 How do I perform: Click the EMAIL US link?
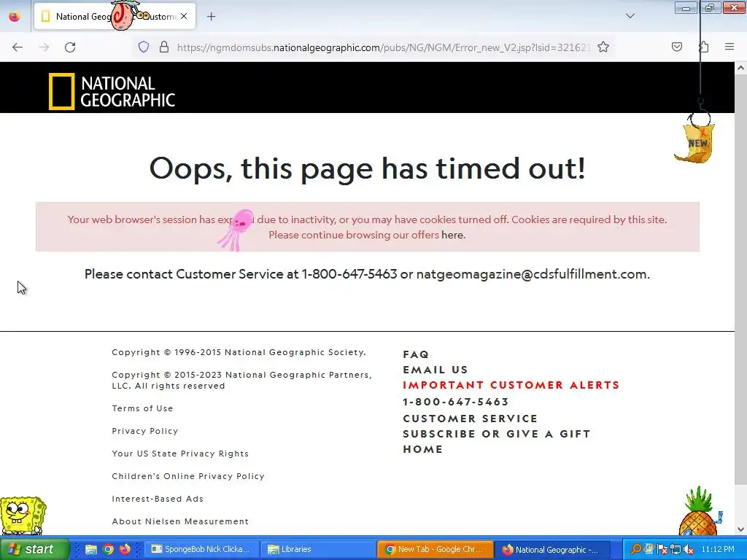click(436, 370)
